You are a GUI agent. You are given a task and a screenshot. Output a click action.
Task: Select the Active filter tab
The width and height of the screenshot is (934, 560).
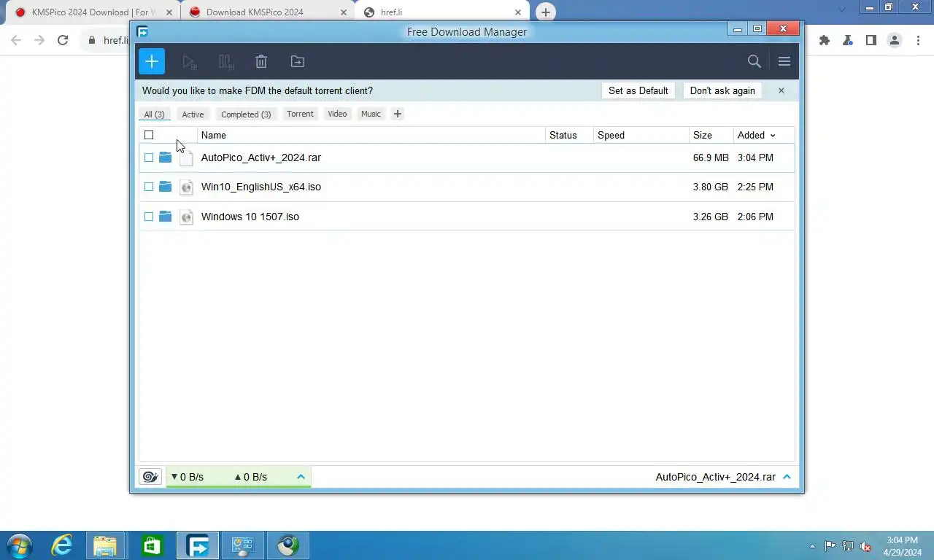[x=193, y=114]
